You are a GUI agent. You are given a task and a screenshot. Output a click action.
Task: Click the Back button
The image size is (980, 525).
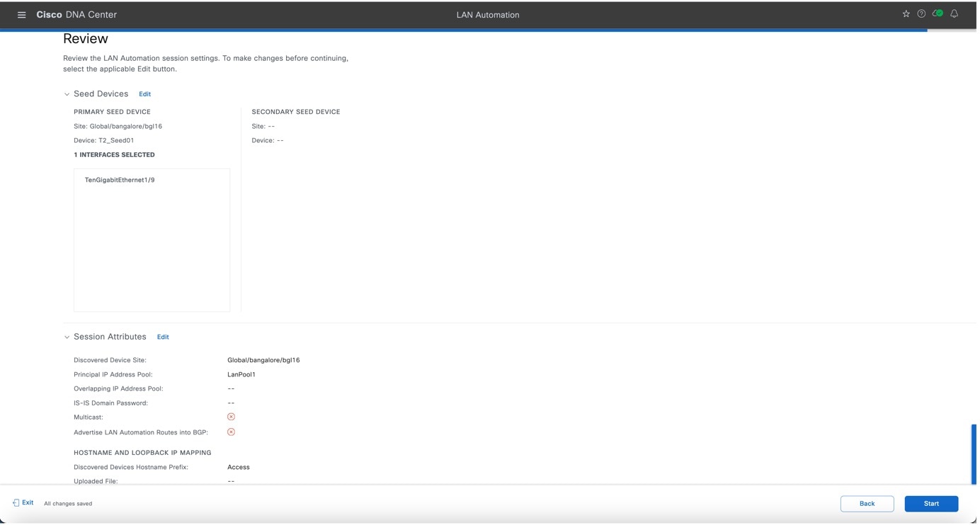[867, 504]
